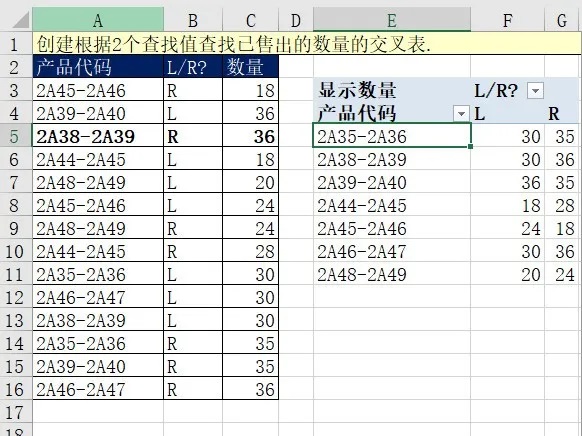The width and height of the screenshot is (582, 436).
Task: Click the fill handle of cell E5
Action: tap(470, 147)
